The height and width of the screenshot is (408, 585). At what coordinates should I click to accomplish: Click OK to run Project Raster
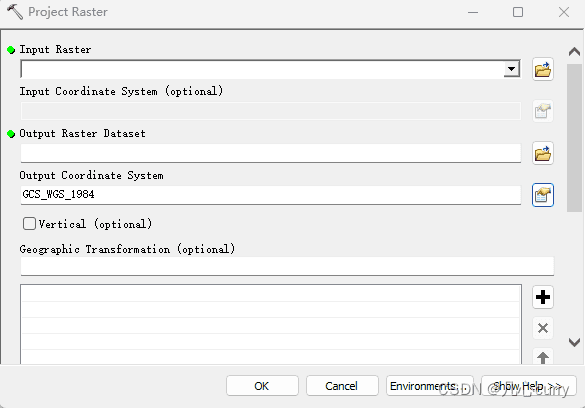[x=262, y=386]
